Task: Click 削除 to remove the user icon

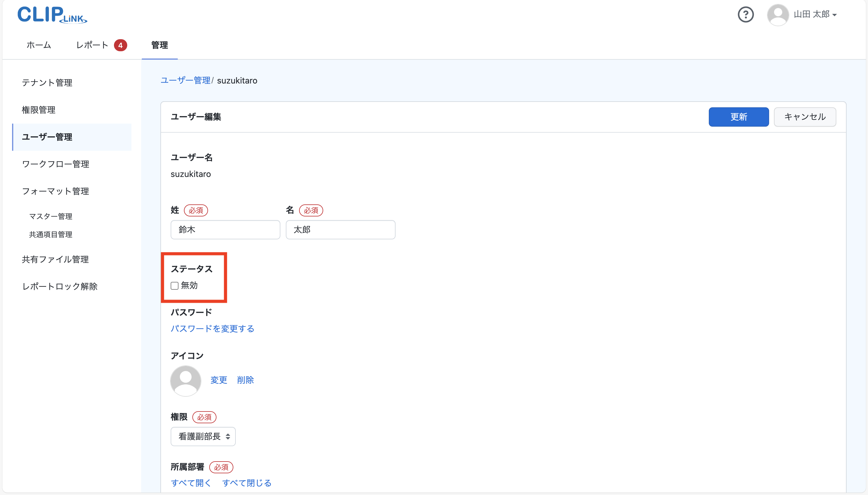Action: click(x=245, y=380)
